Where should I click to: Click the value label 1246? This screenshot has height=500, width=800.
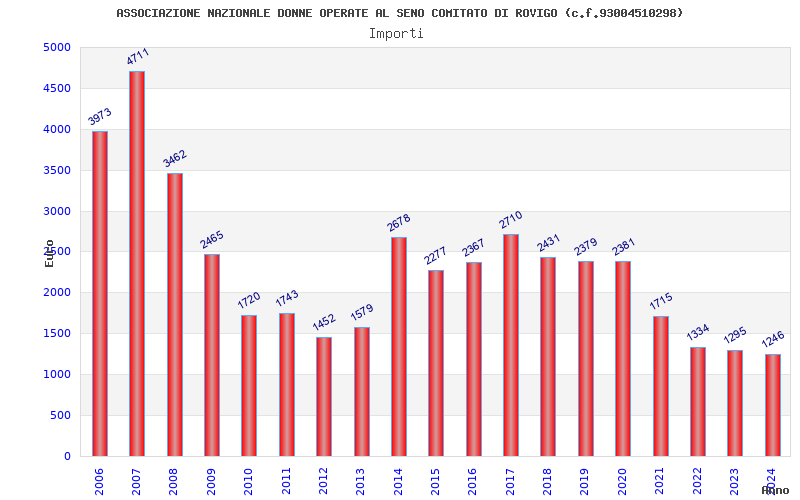tap(773, 339)
